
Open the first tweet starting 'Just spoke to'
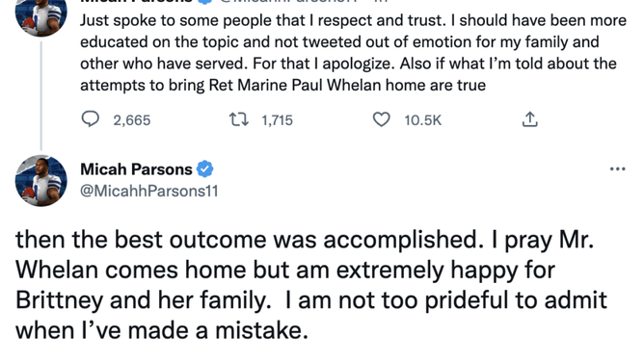coord(353,53)
